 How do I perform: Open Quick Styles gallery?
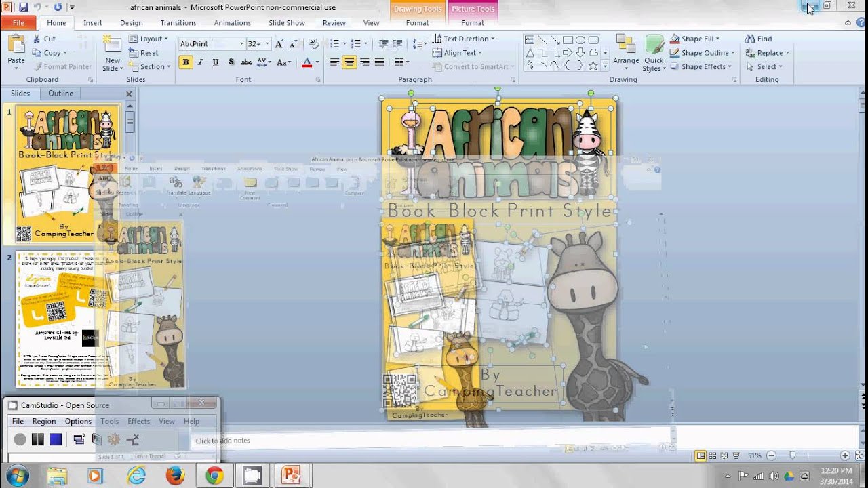(x=654, y=53)
